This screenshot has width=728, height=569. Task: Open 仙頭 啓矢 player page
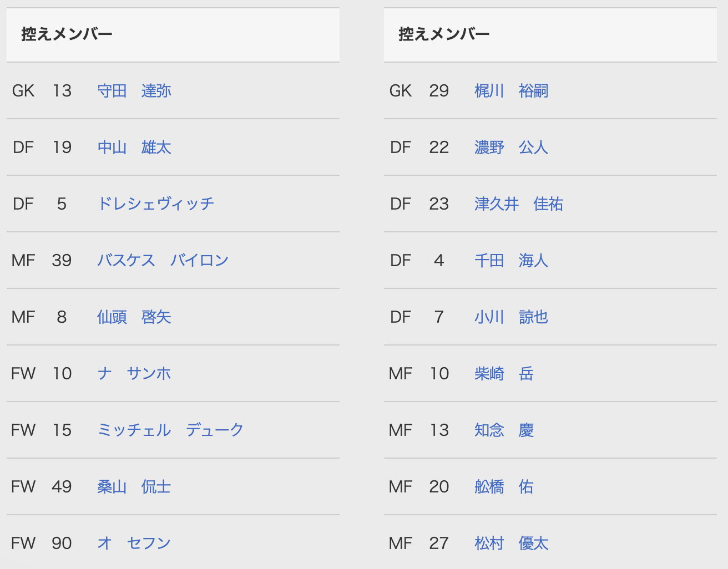pyautogui.click(x=134, y=317)
